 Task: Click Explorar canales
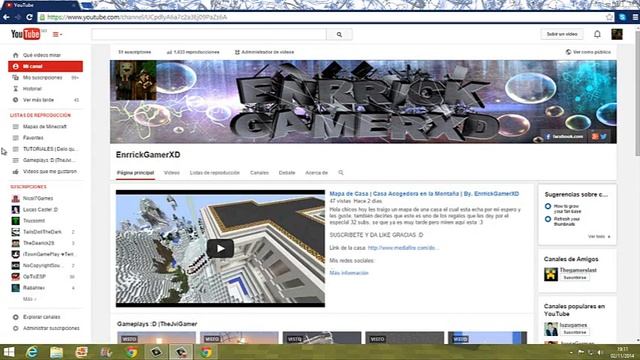(x=42, y=317)
